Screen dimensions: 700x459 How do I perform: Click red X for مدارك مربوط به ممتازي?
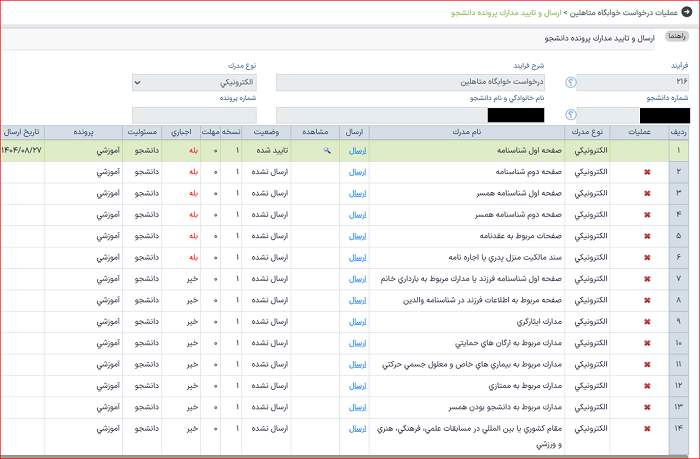click(647, 386)
